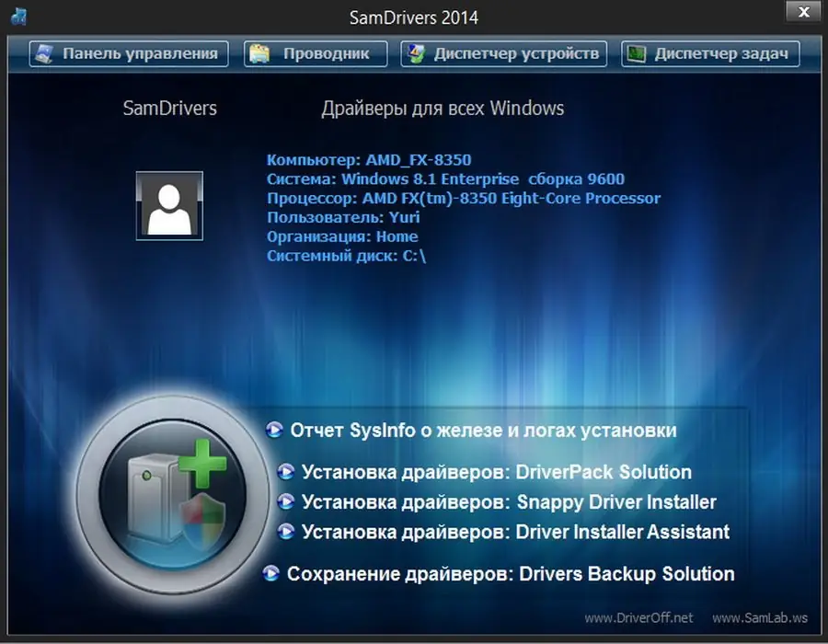Click the user avatar picture
This screenshot has height=644, width=828.
(169, 206)
